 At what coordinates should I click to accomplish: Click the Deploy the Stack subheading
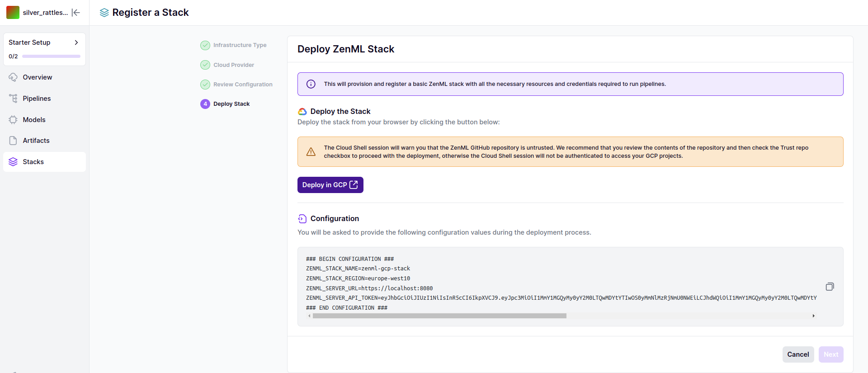click(340, 112)
